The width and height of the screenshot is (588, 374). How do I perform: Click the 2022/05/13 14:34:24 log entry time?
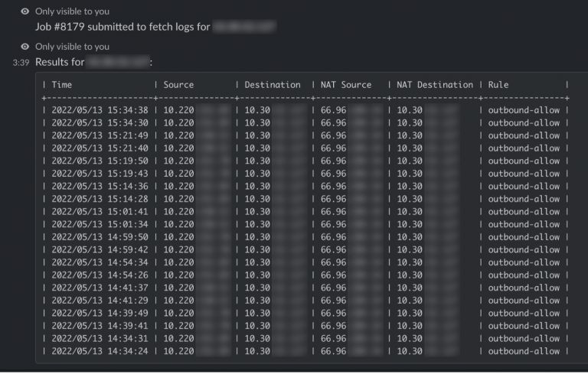pyautogui.click(x=100, y=351)
